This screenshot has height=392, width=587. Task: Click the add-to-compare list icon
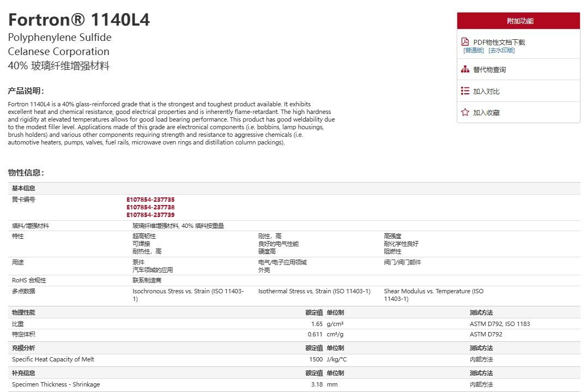click(x=465, y=91)
